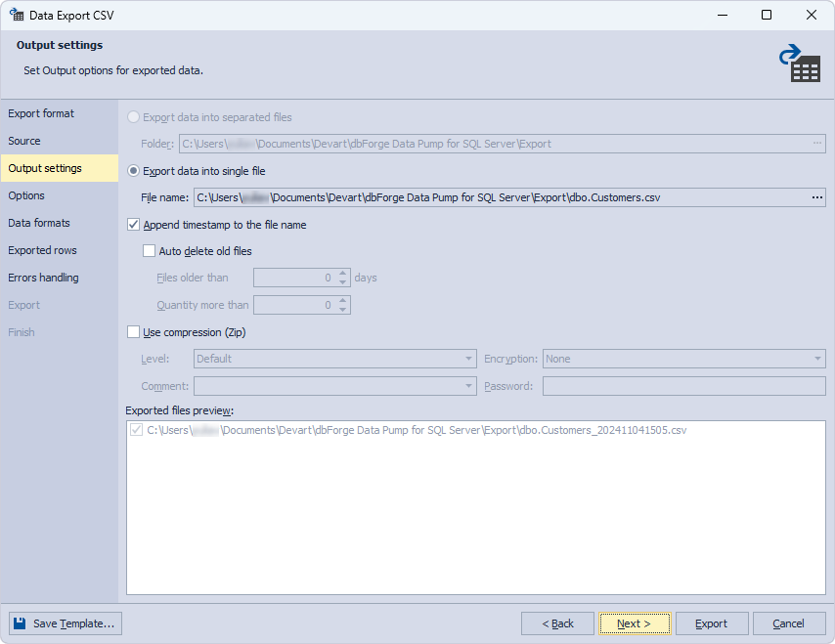
Task: Decrease the Files older than days value
Action: click(343, 282)
